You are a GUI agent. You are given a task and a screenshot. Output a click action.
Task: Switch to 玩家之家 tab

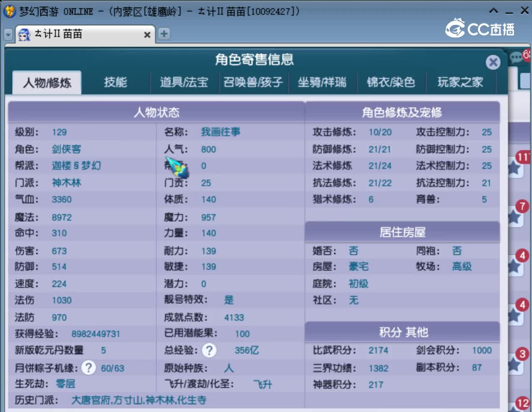click(x=461, y=82)
